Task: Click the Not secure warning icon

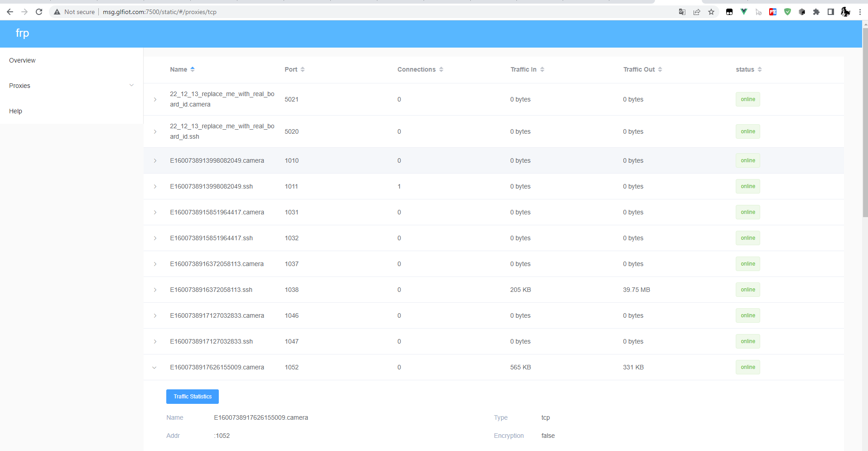Action: 57,12
